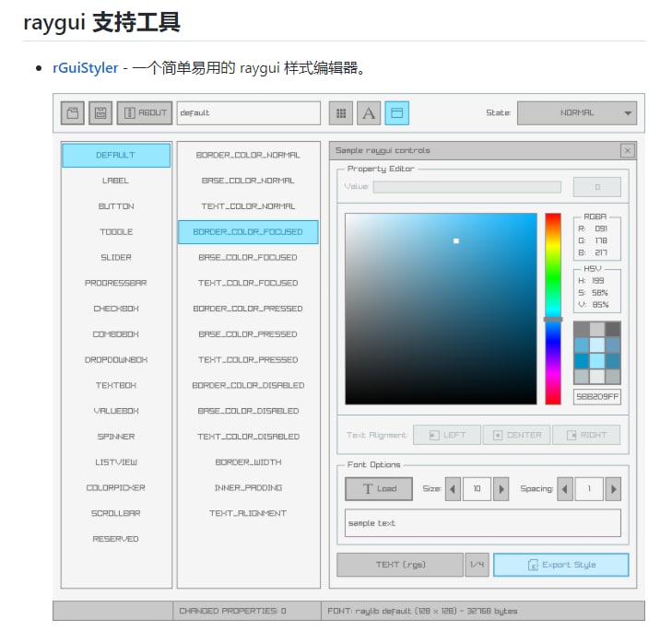Select TOGGLE control
Image resolution: width=672 pixels, height=643 pixels.
point(116,232)
